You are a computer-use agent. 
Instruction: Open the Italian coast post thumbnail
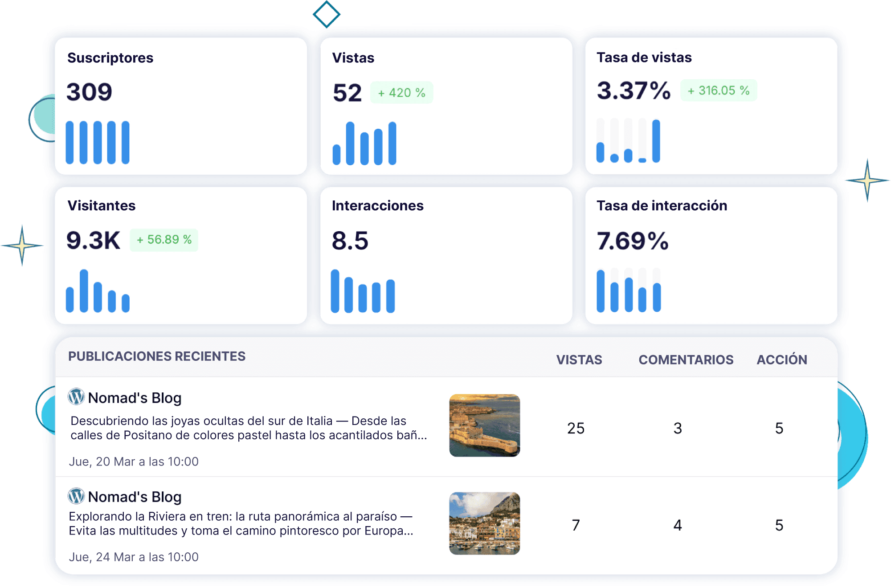click(x=484, y=425)
